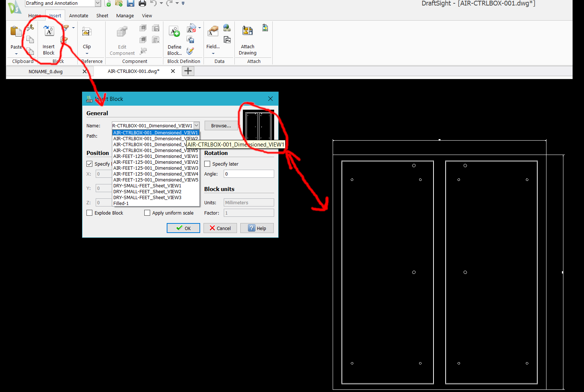The image size is (584, 392).
Task: Click the Paste clipboard icon
Action: [x=16, y=32]
